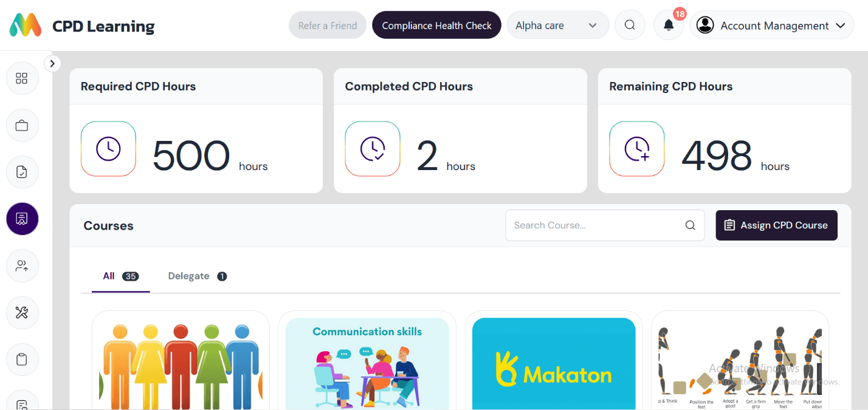
Task: Open the search magnifier in the top bar
Action: point(630,25)
